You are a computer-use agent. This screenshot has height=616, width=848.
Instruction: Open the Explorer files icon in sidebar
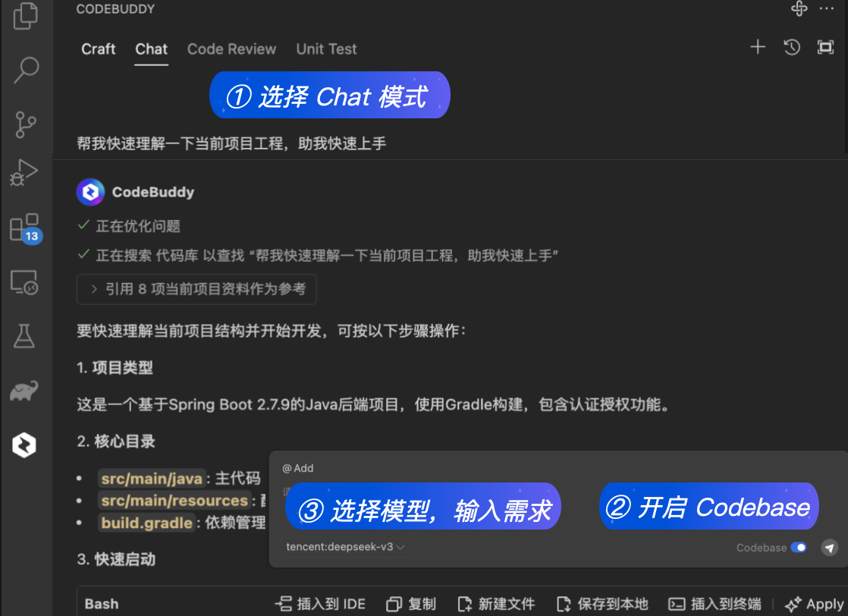(26, 15)
